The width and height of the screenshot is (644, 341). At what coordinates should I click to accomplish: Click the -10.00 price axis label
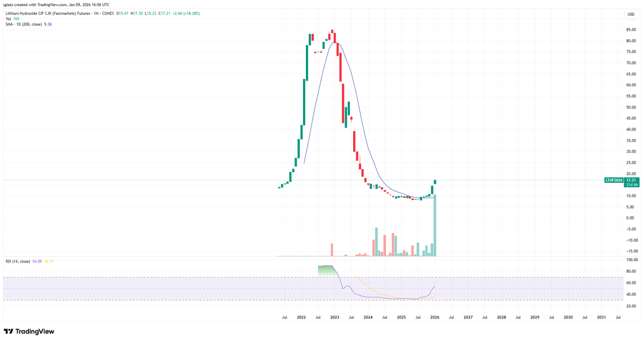(x=631, y=240)
